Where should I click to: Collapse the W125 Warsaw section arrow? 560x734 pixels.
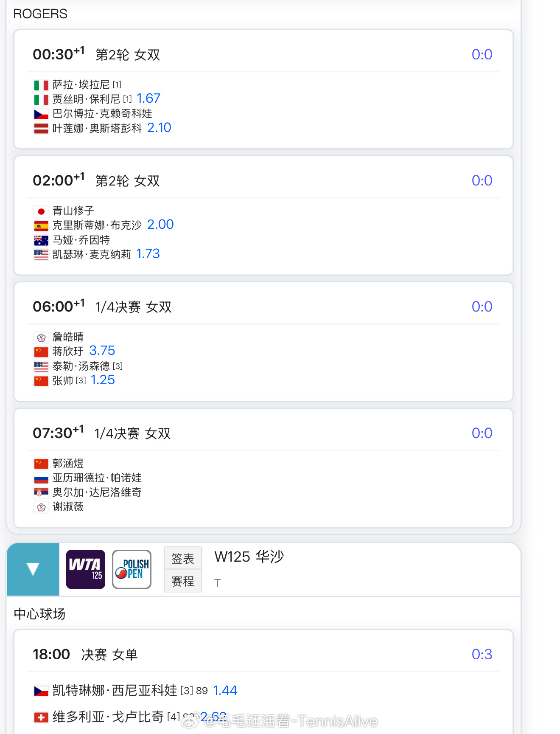(x=33, y=569)
